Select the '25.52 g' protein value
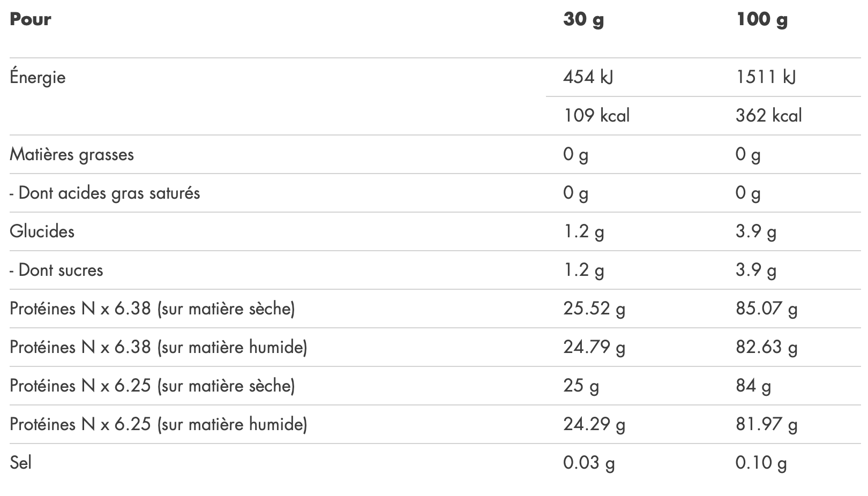Viewport: 868px width, 496px height. click(x=594, y=309)
